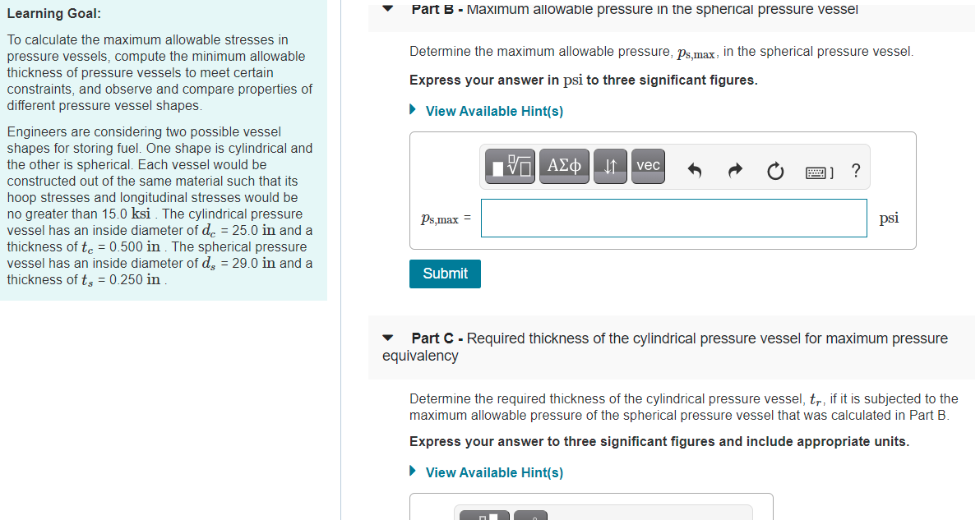Click inside the ps,max answer input field

[673, 218]
